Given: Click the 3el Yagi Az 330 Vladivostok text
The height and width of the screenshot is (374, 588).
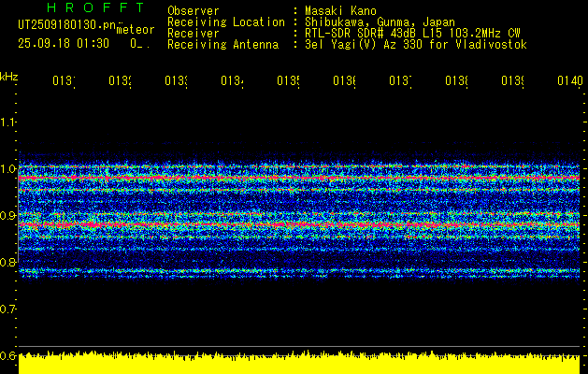Looking at the screenshot, I should [x=416, y=45].
